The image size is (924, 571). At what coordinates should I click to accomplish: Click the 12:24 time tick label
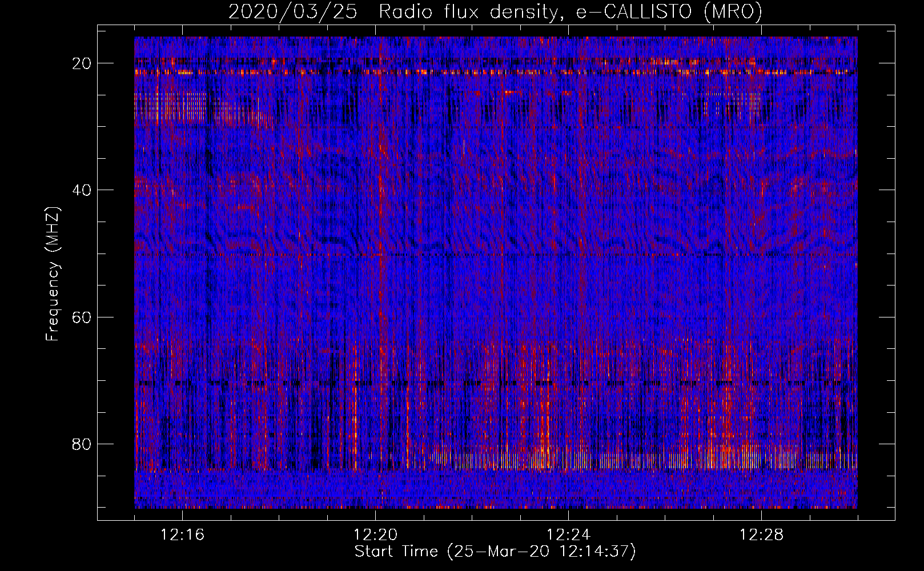[x=569, y=535]
